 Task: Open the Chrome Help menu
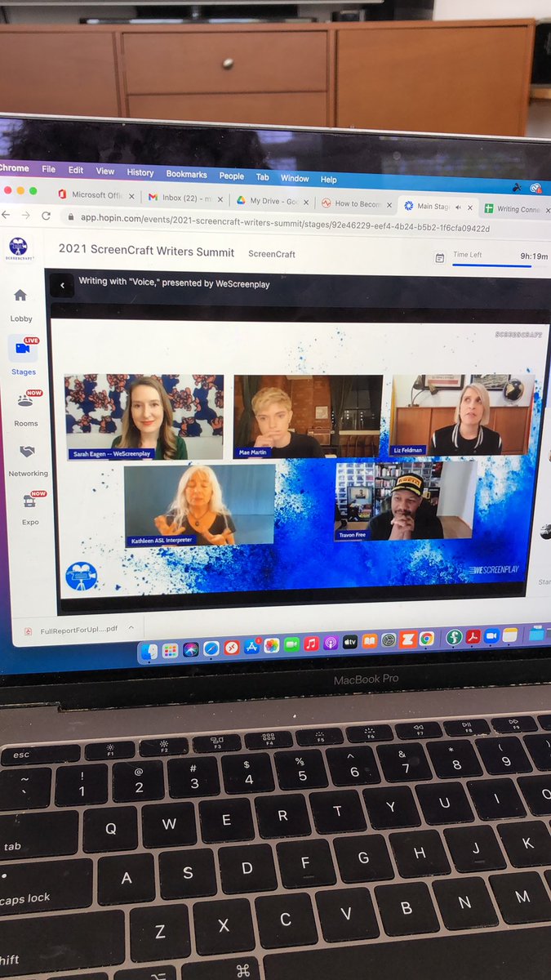click(328, 180)
